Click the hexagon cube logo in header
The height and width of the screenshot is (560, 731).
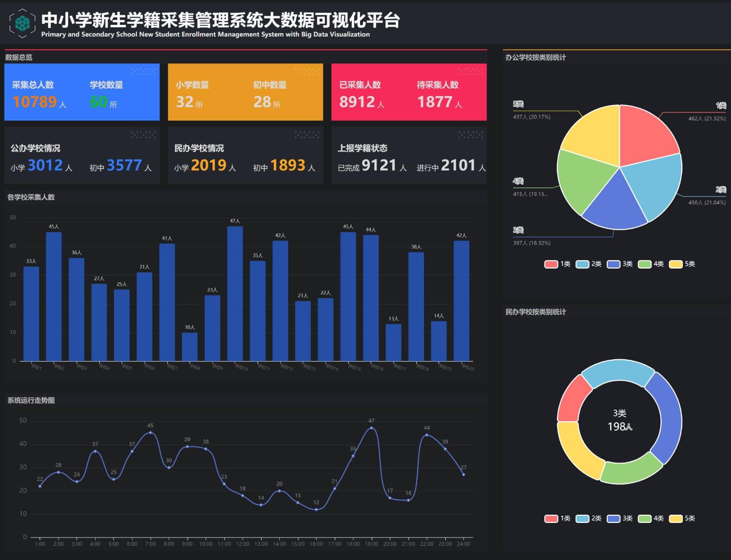[x=22, y=23]
